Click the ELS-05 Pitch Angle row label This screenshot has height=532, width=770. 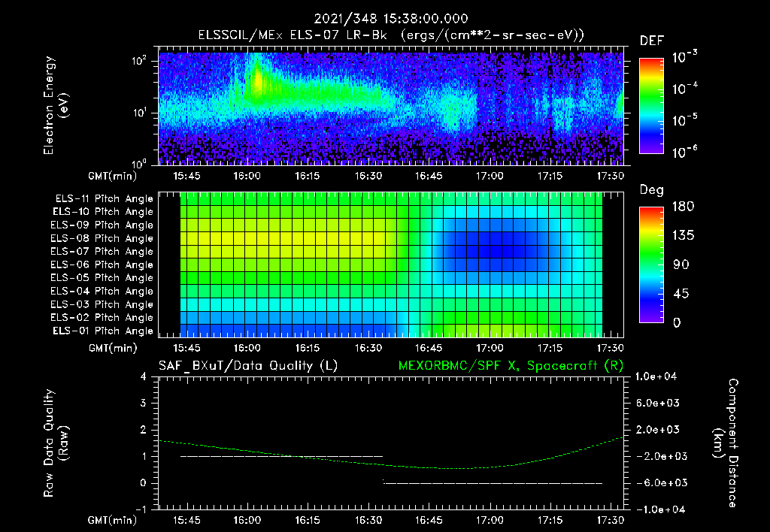click(x=102, y=278)
